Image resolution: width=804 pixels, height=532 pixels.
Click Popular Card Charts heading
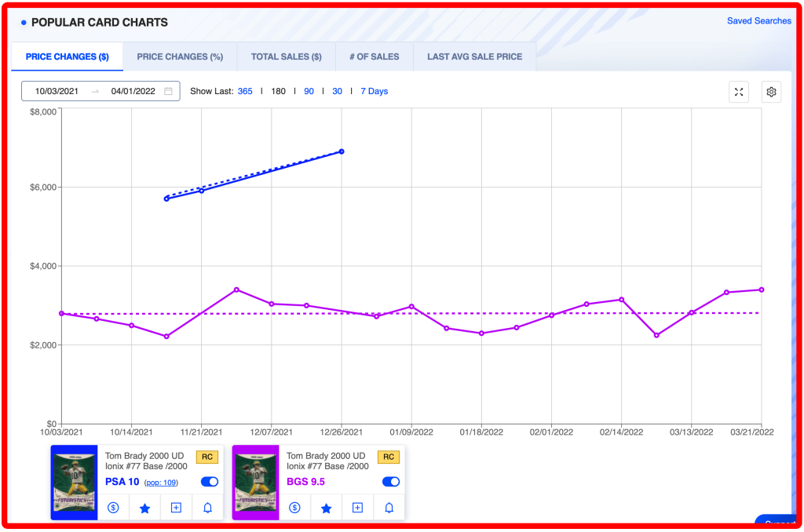(x=100, y=23)
